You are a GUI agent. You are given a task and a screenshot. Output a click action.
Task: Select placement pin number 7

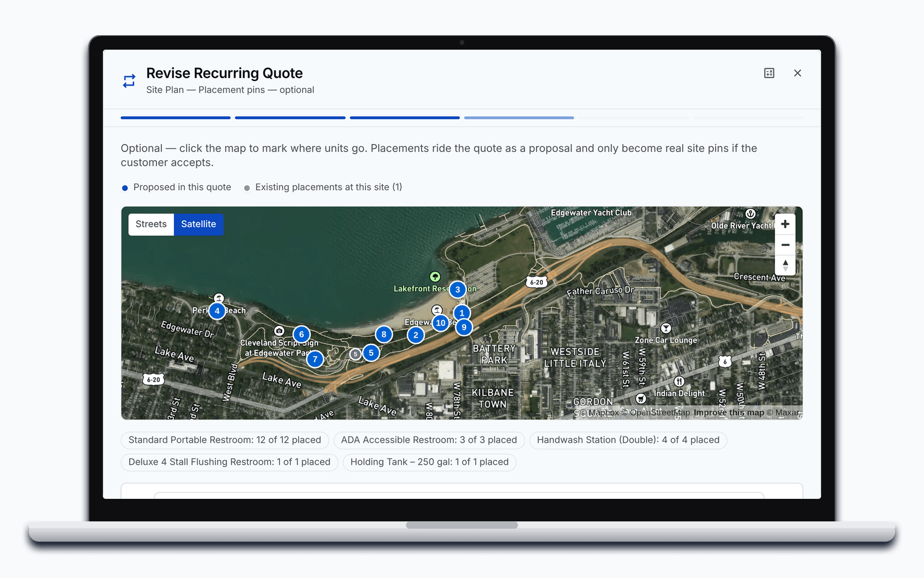coord(315,360)
